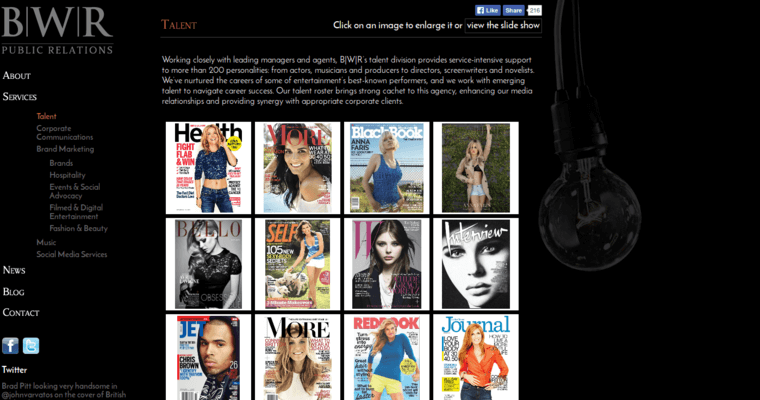Enlarge the More cover in bottom row

coord(298,357)
